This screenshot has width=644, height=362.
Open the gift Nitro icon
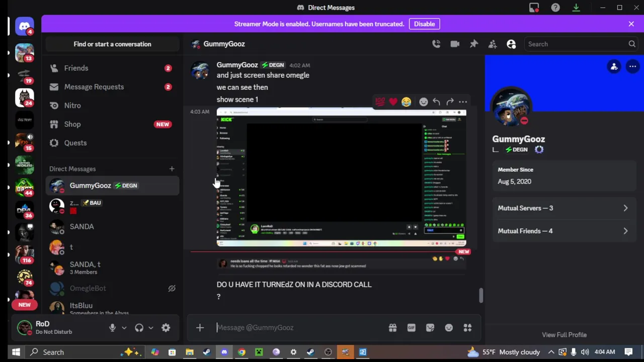point(392,328)
